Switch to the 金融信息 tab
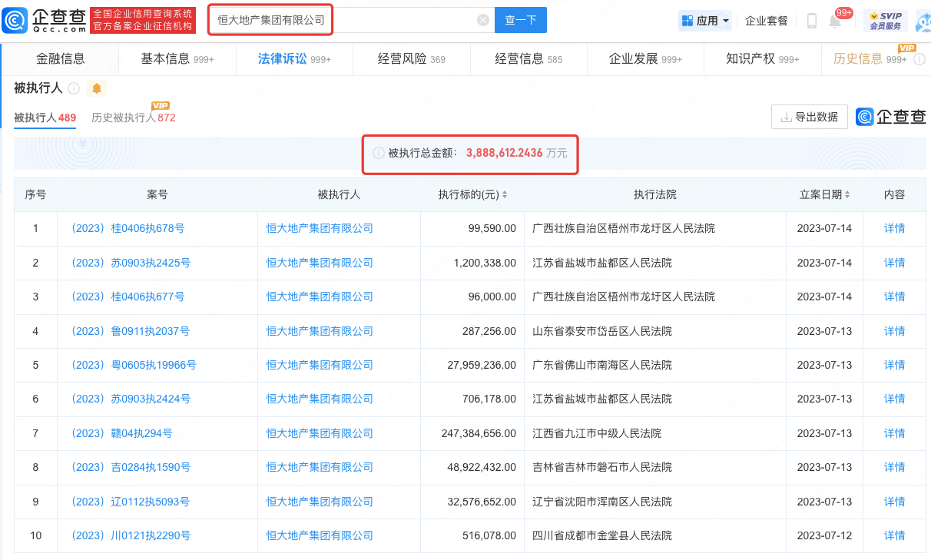 coord(61,59)
